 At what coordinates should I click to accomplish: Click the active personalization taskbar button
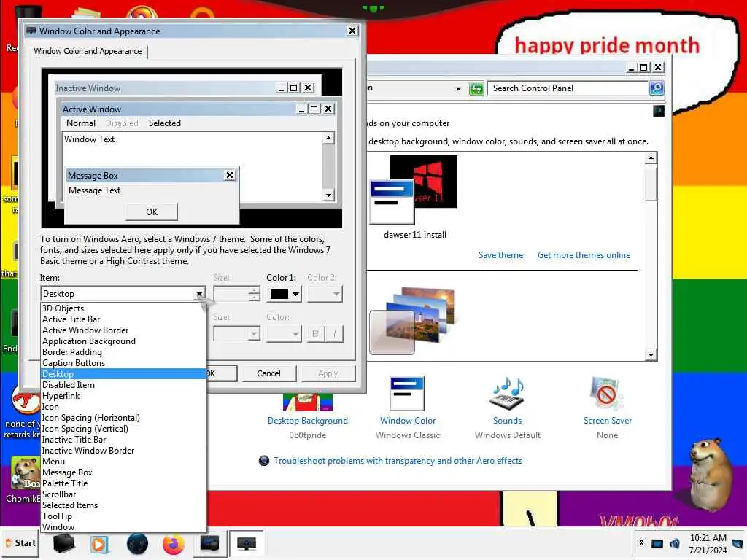point(246,544)
